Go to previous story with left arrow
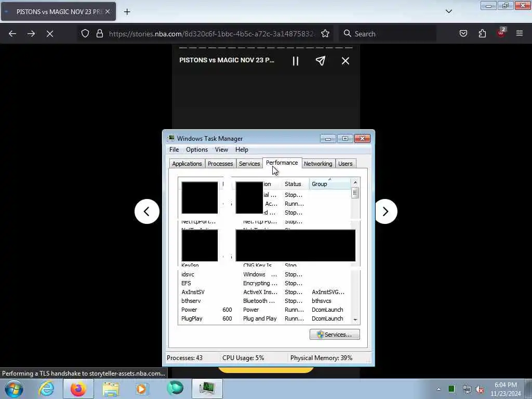Image resolution: width=532 pixels, height=399 pixels. coord(147,211)
